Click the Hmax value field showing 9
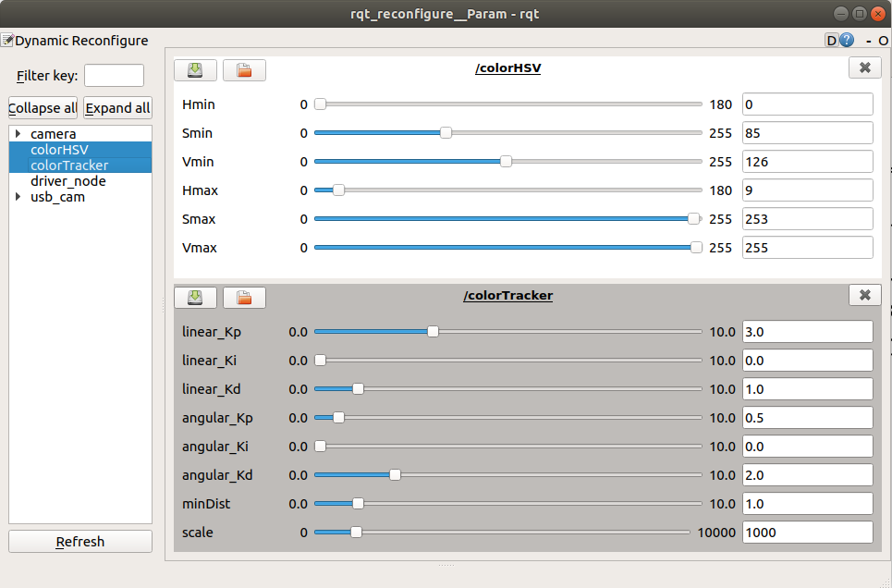This screenshot has height=588, width=892. pos(807,190)
